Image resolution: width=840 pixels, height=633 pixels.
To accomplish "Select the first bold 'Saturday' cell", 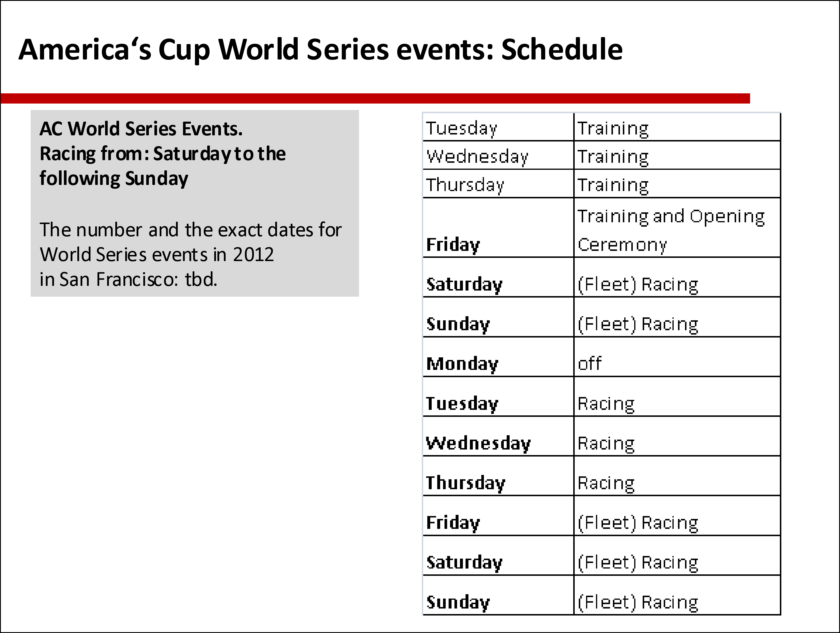I will (x=498, y=277).
